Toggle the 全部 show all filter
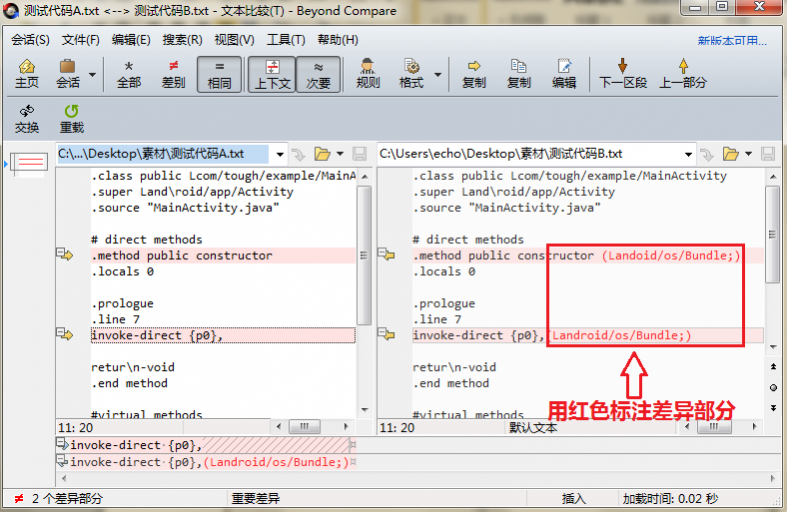The image size is (787, 512). point(129,73)
